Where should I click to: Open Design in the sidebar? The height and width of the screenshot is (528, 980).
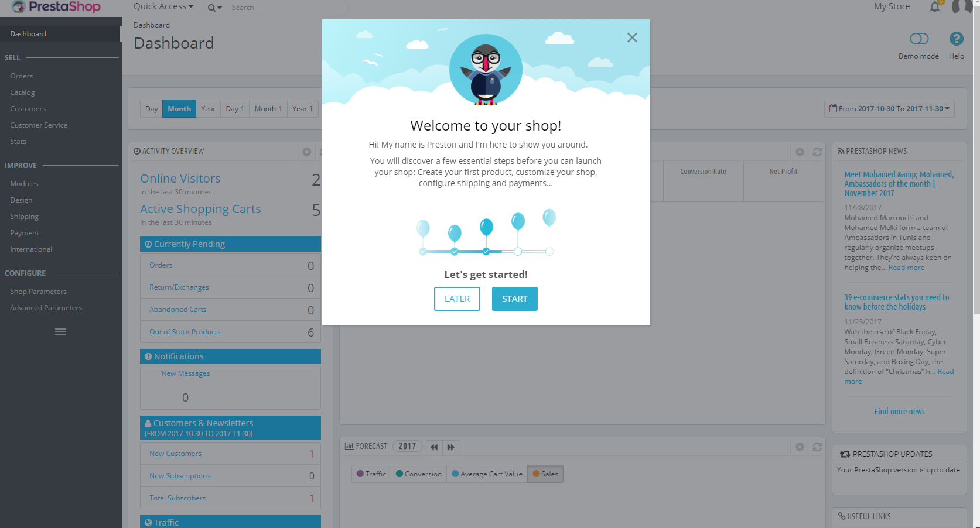21,200
